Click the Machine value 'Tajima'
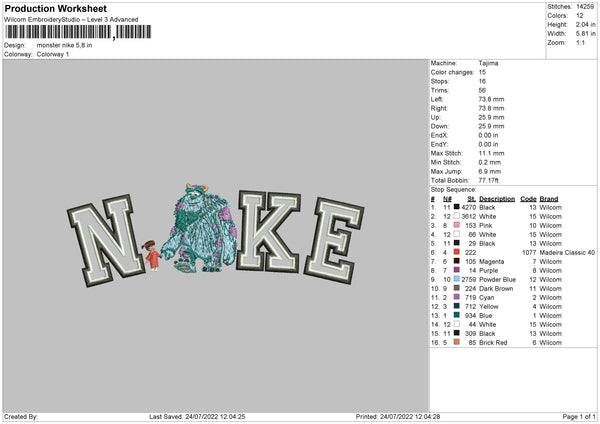Image resolution: width=600 pixels, height=424 pixels. 488,63
